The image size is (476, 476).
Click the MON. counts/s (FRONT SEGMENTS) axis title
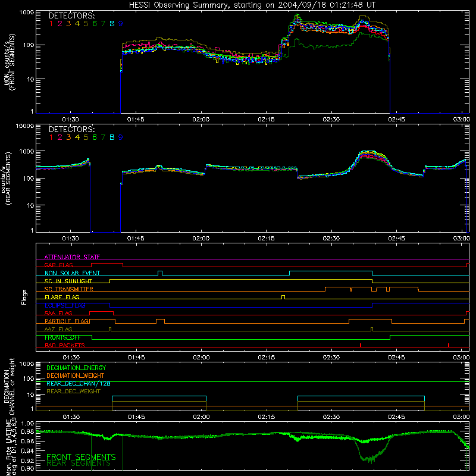(9, 62)
